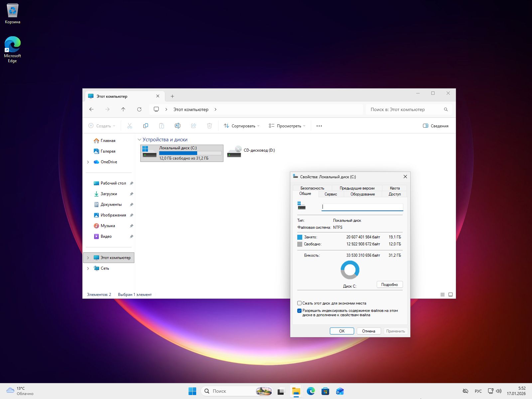This screenshot has width=532, height=399.
Task: Click the disk label text field
Action: pyautogui.click(x=362, y=207)
